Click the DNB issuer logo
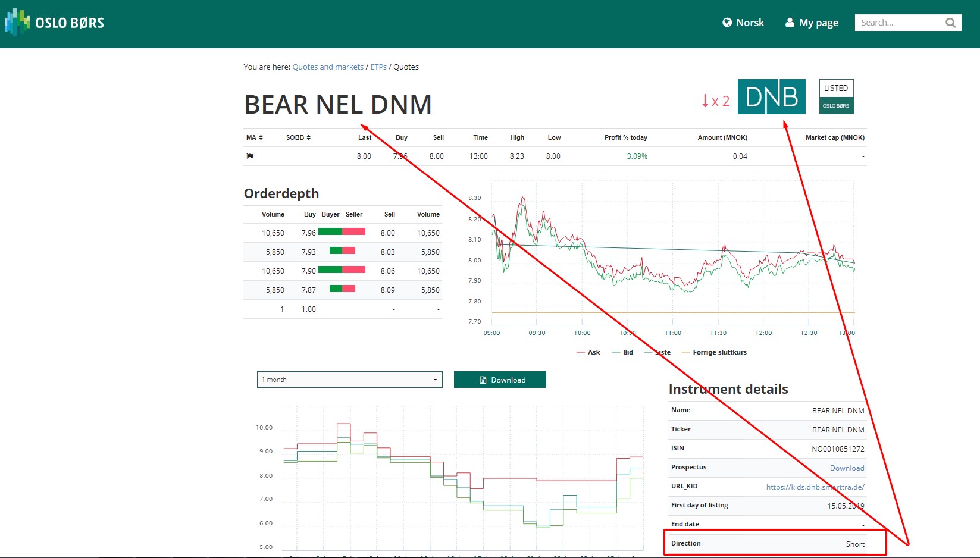Viewport: 980px width, 558px height. click(771, 96)
